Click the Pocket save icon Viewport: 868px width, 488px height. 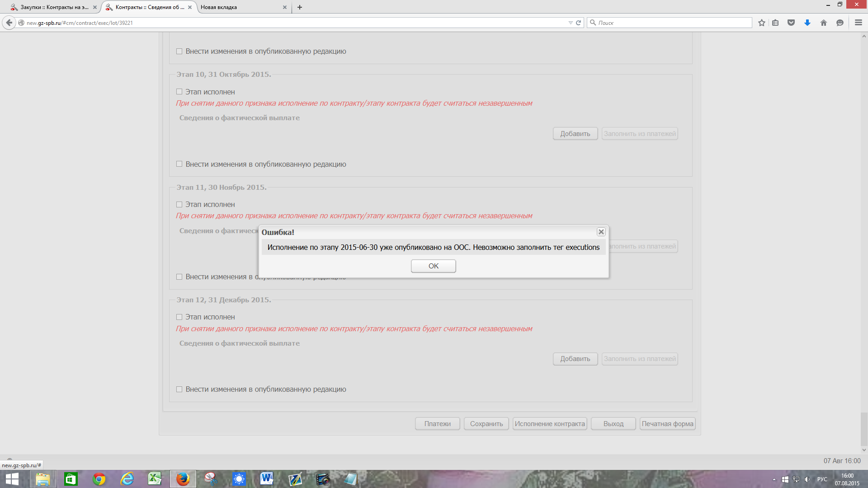coord(791,23)
